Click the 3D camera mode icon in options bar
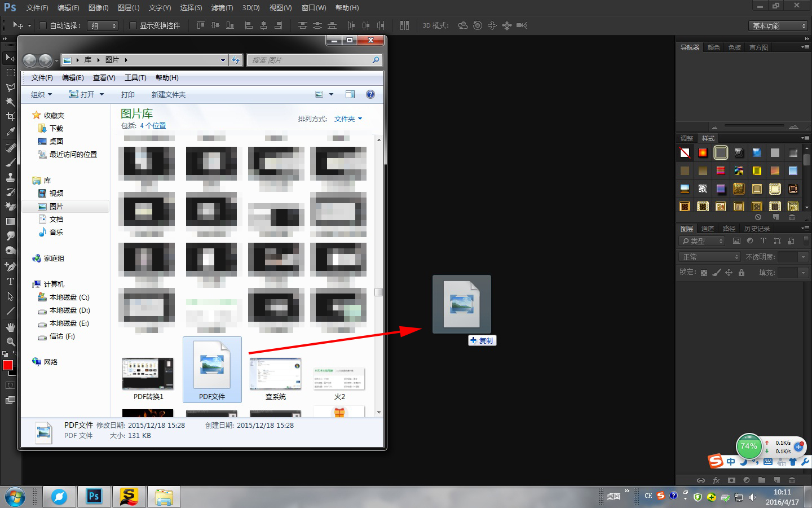812x508 pixels. (x=522, y=25)
